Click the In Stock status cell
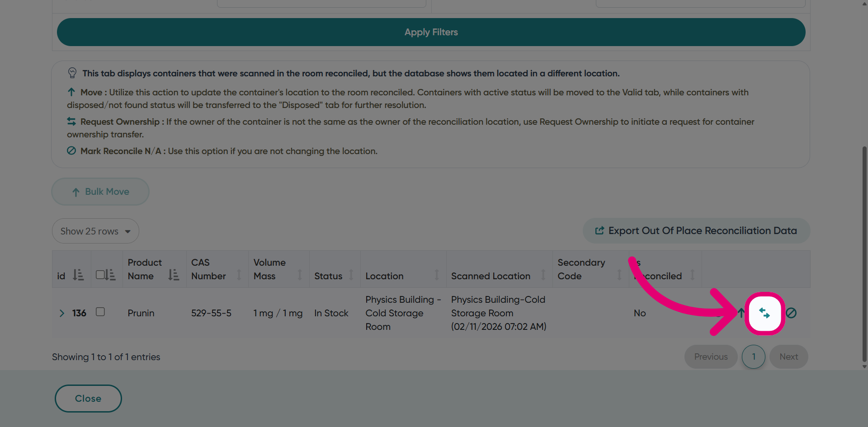 pos(331,313)
